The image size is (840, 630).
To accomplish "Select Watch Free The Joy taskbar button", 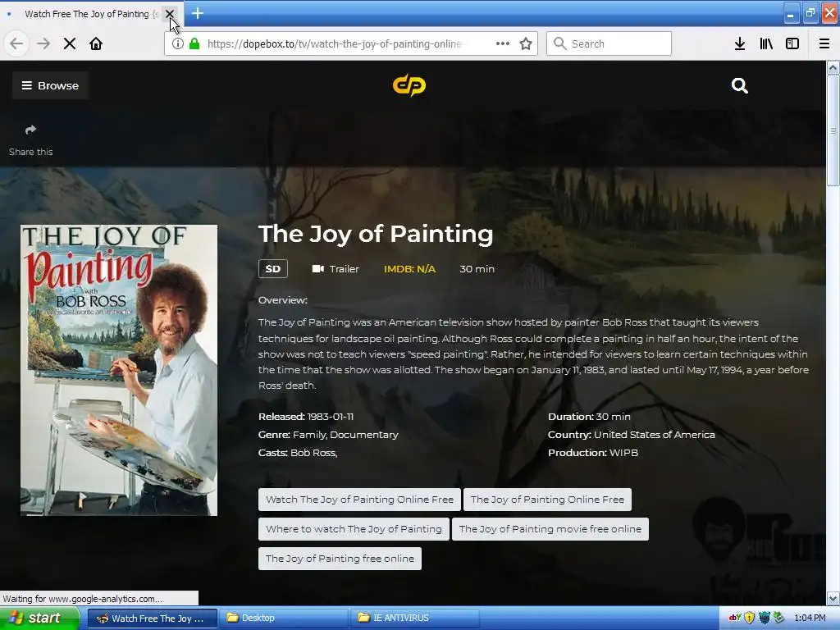I will pyautogui.click(x=152, y=618).
